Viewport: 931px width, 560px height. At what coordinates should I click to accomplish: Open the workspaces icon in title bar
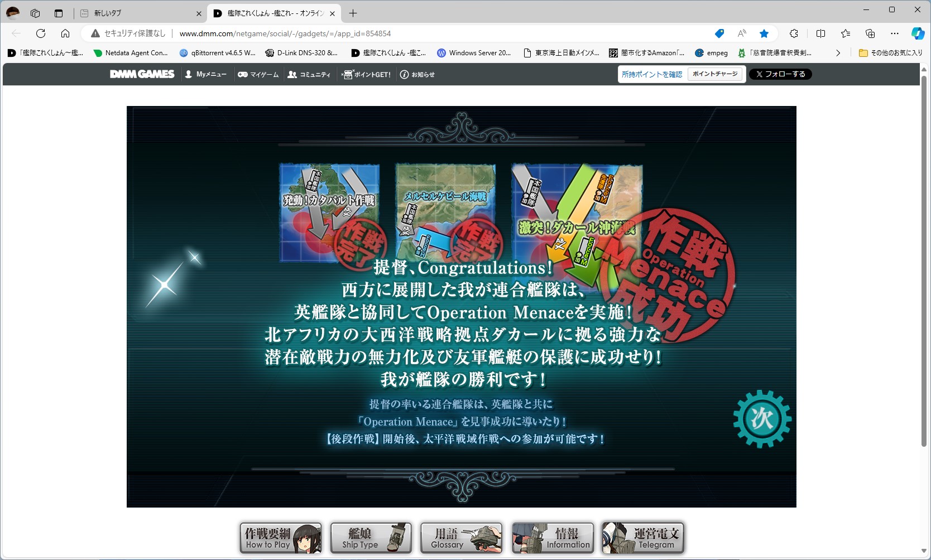[x=35, y=13]
